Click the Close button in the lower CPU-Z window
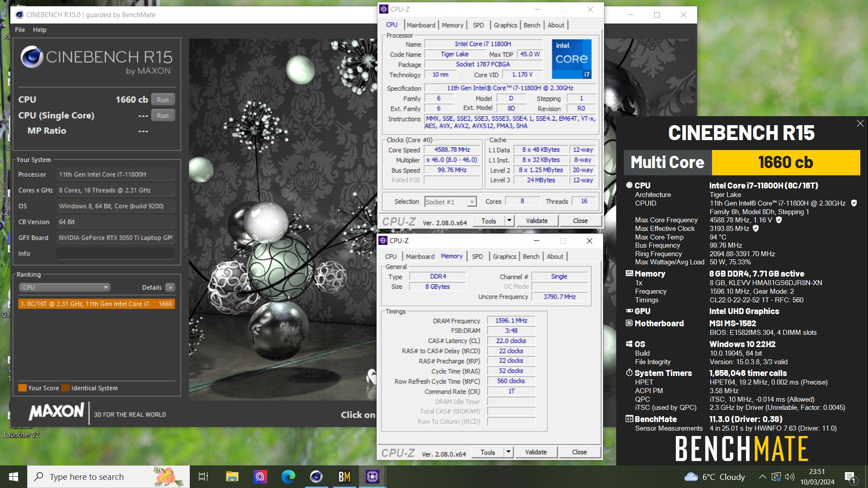Image resolution: width=868 pixels, height=488 pixels. pos(580,452)
